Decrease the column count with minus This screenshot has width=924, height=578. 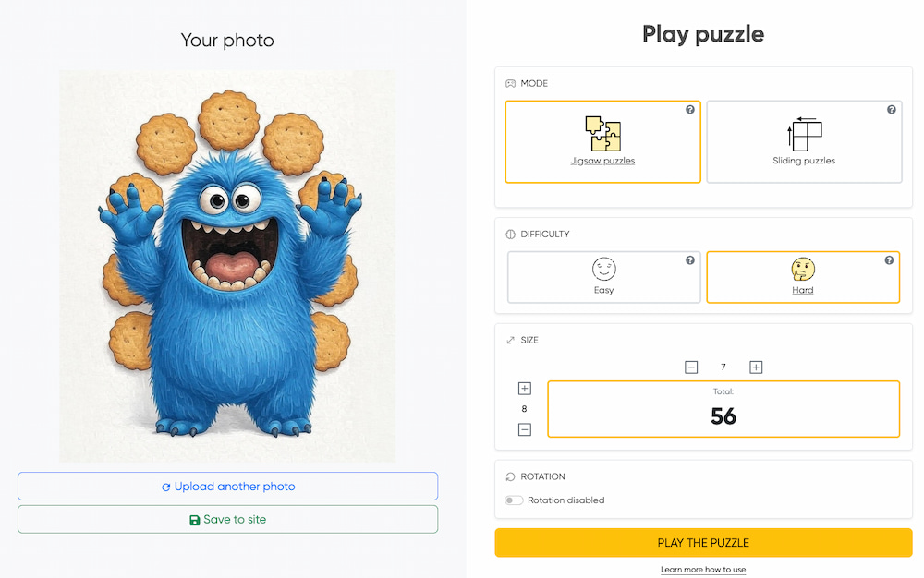[x=691, y=367]
